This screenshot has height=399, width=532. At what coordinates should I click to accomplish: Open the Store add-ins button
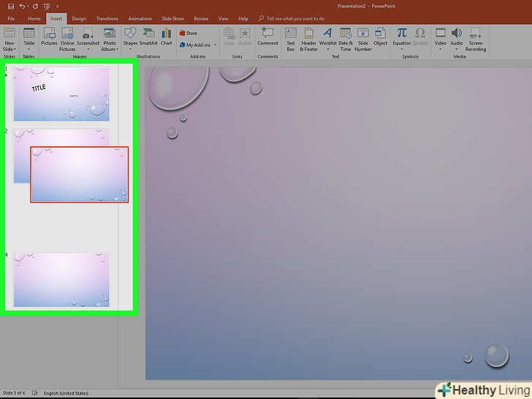188,33
